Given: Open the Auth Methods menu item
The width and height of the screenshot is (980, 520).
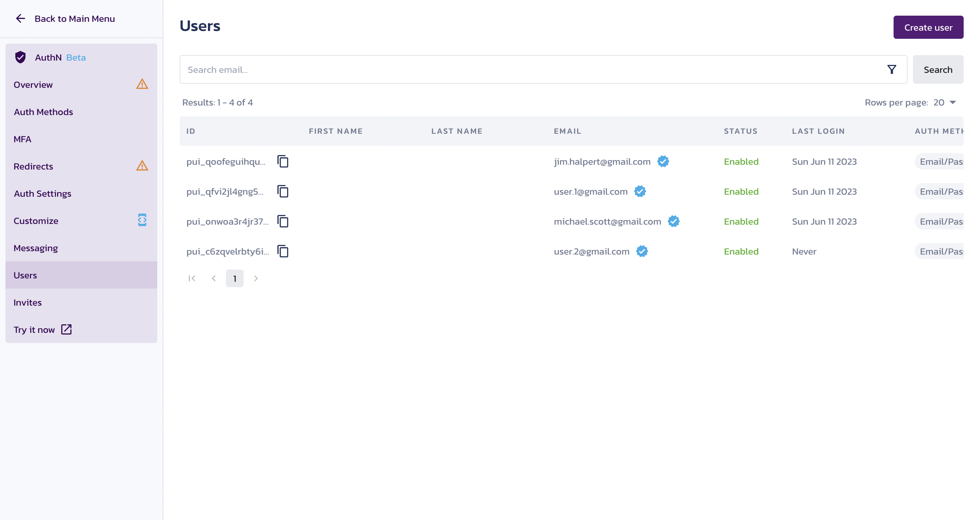Looking at the screenshot, I should pyautogui.click(x=43, y=112).
